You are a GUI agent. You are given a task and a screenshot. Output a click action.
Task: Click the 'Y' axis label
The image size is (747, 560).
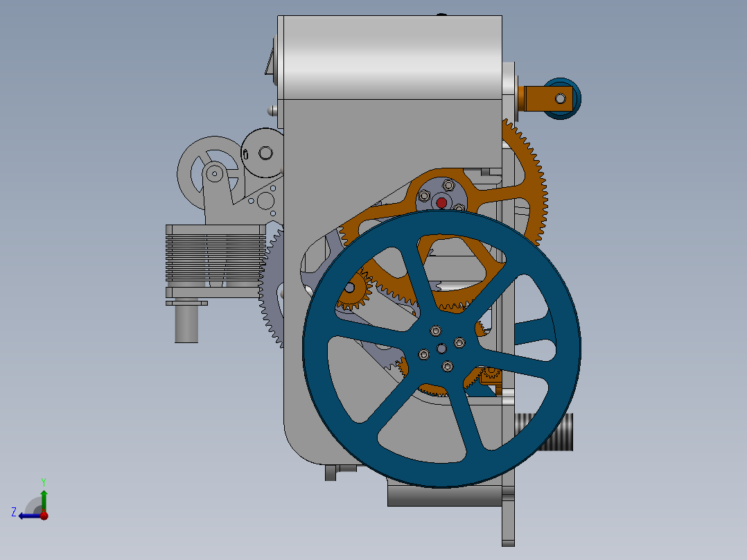tap(44, 482)
